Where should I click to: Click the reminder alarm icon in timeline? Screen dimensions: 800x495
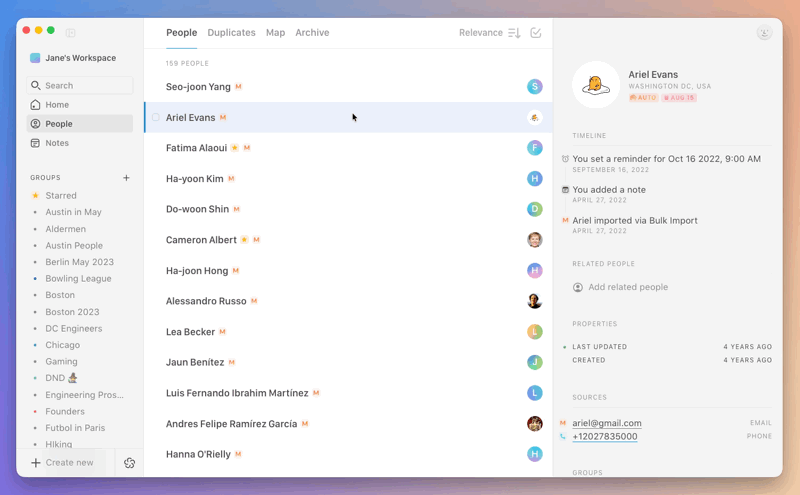click(x=565, y=159)
